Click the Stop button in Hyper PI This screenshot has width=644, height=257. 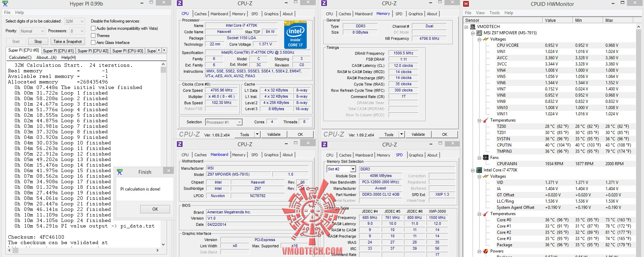[x=38, y=42]
